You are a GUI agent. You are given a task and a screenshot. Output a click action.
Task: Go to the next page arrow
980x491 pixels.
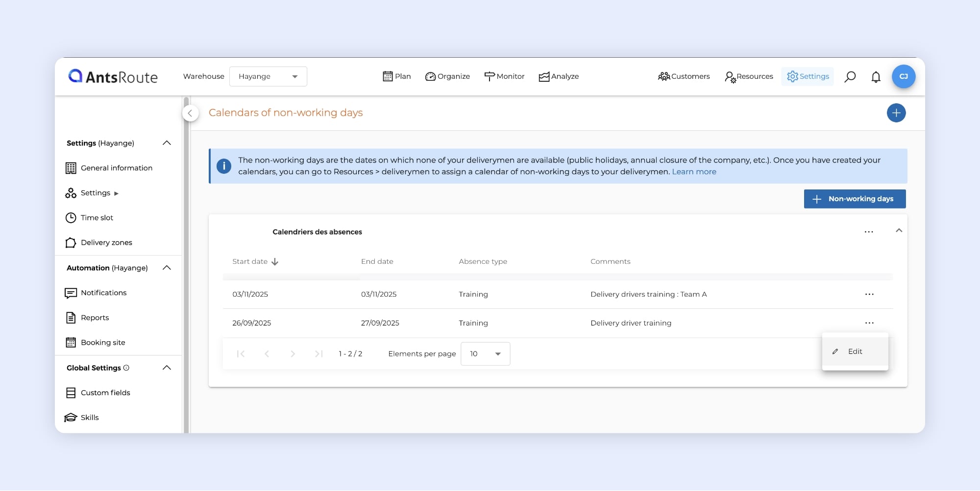(293, 354)
